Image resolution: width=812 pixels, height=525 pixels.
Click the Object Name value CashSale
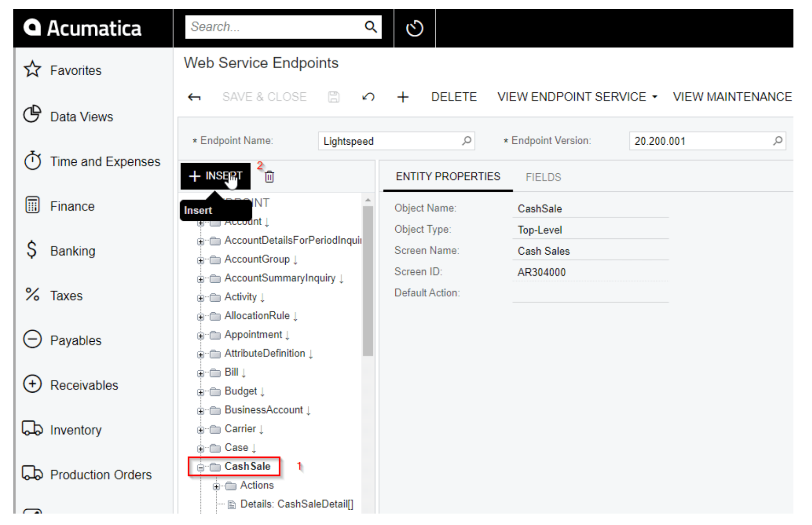[x=540, y=208]
